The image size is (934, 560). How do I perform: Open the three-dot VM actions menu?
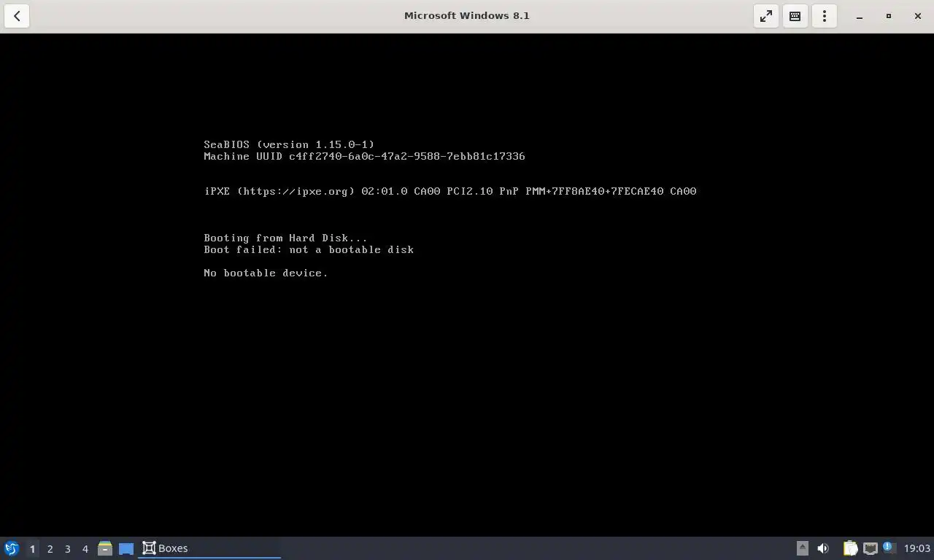tap(825, 15)
